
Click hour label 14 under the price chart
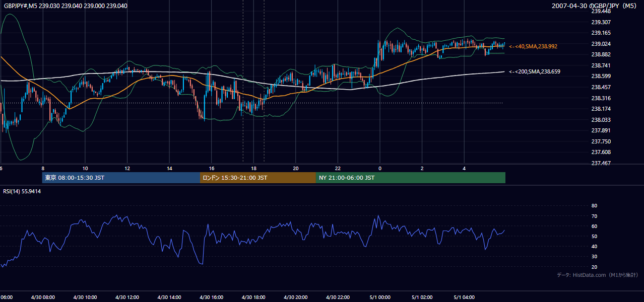coord(169,168)
